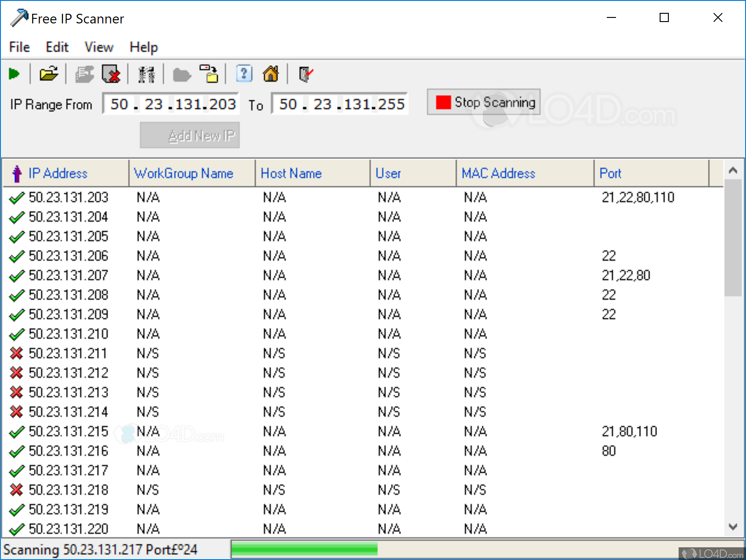Delete results using the red X page icon
Screen dimensions: 746x560
(112, 73)
